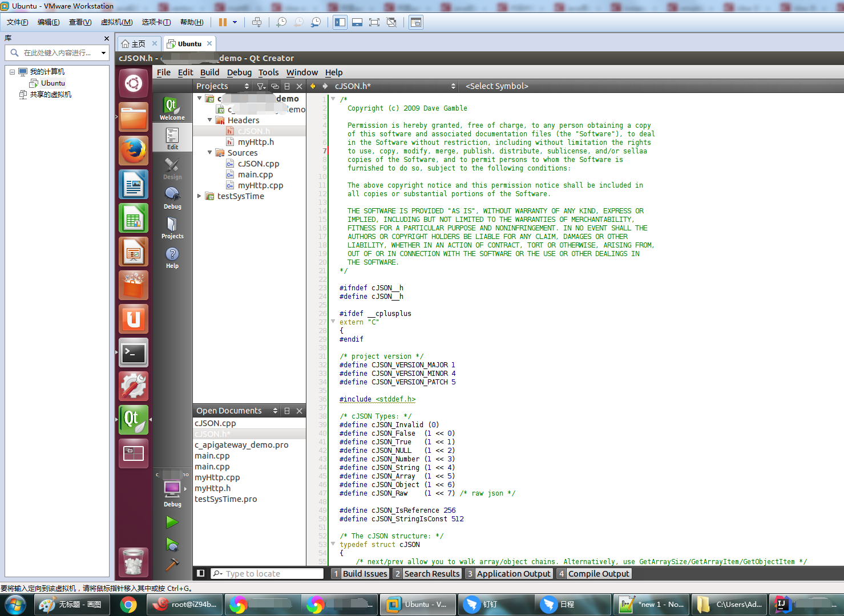This screenshot has width=844, height=616.
Task: Click the VMware library search field
Action: tap(57, 52)
